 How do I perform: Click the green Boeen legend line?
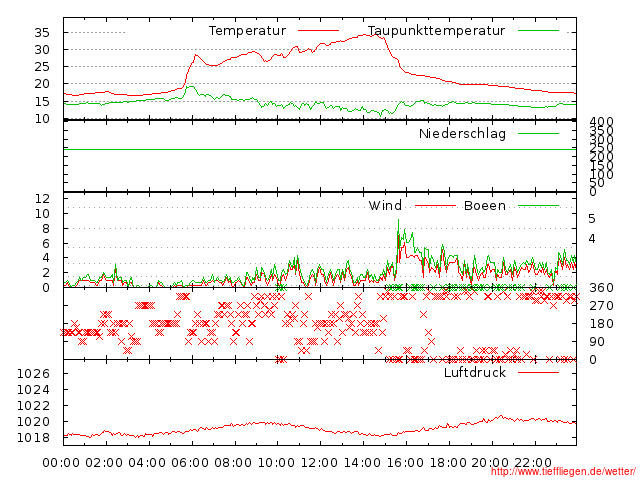(x=538, y=205)
